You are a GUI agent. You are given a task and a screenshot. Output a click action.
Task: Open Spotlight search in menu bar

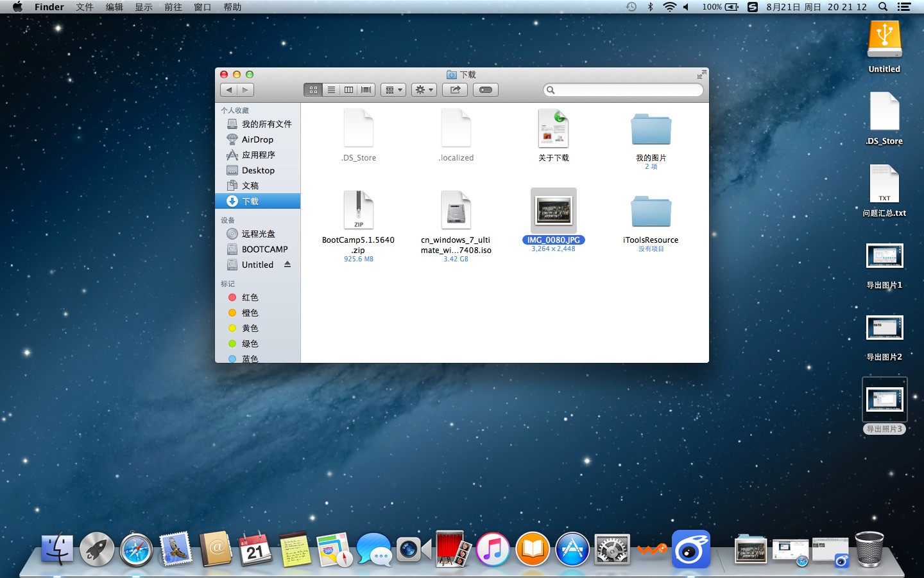(883, 7)
